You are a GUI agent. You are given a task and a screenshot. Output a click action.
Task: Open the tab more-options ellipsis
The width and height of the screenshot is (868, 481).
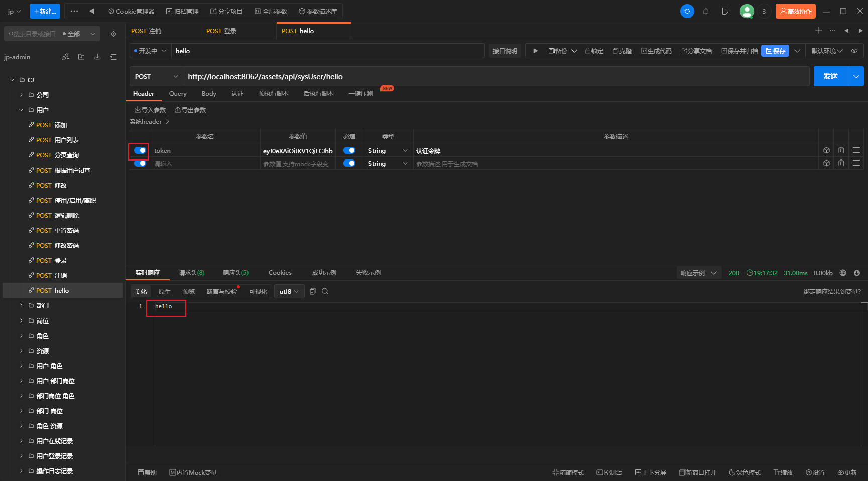click(x=833, y=31)
